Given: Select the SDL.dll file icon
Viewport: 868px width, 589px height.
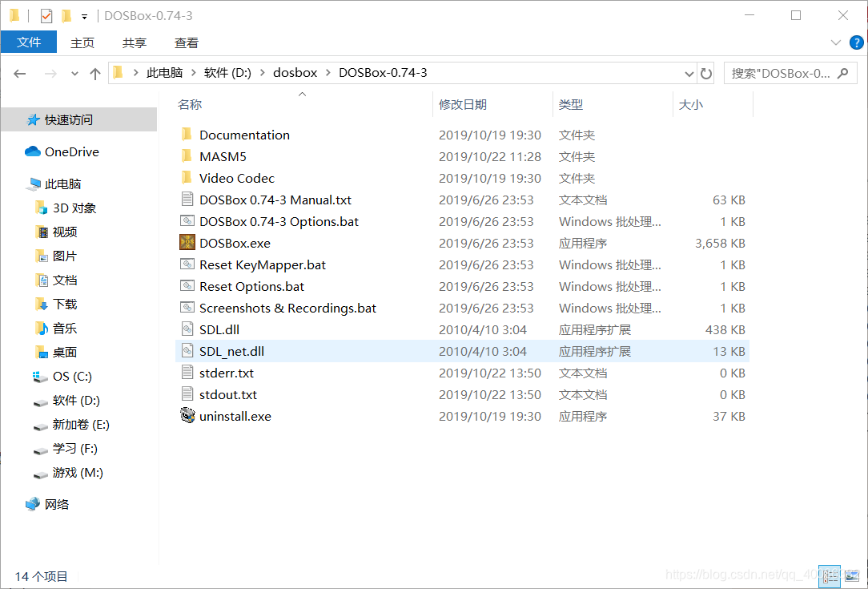Looking at the screenshot, I should (187, 329).
